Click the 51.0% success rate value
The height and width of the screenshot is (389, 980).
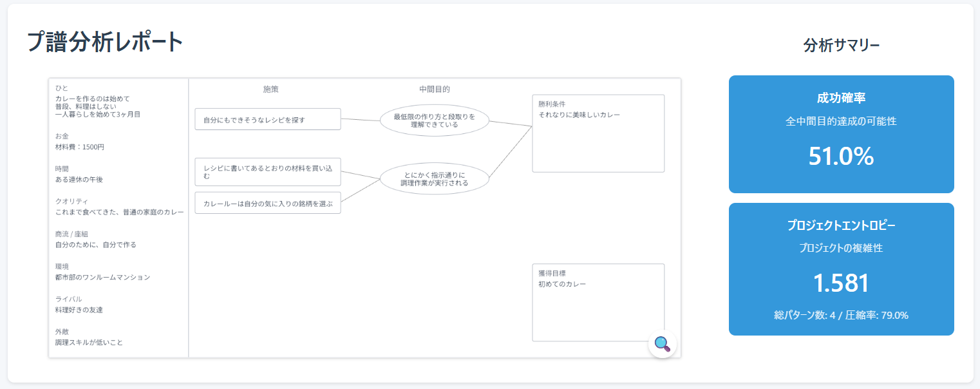[841, 157]
